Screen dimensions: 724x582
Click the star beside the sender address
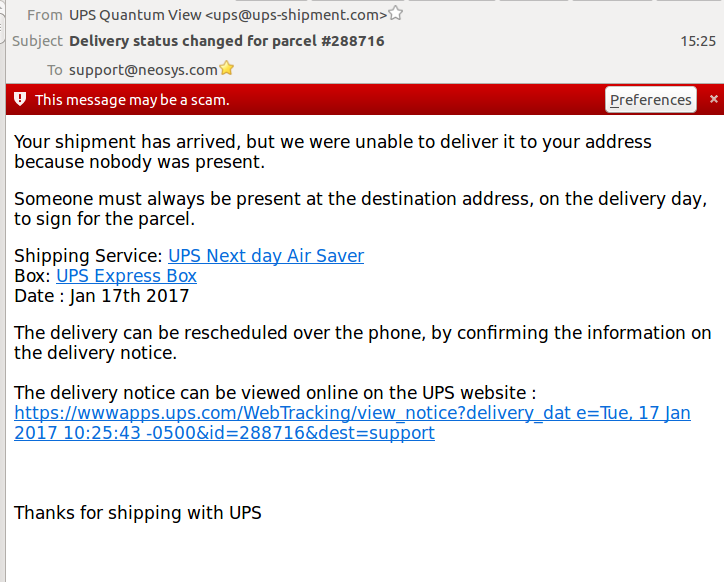click(x=395, y=14)
